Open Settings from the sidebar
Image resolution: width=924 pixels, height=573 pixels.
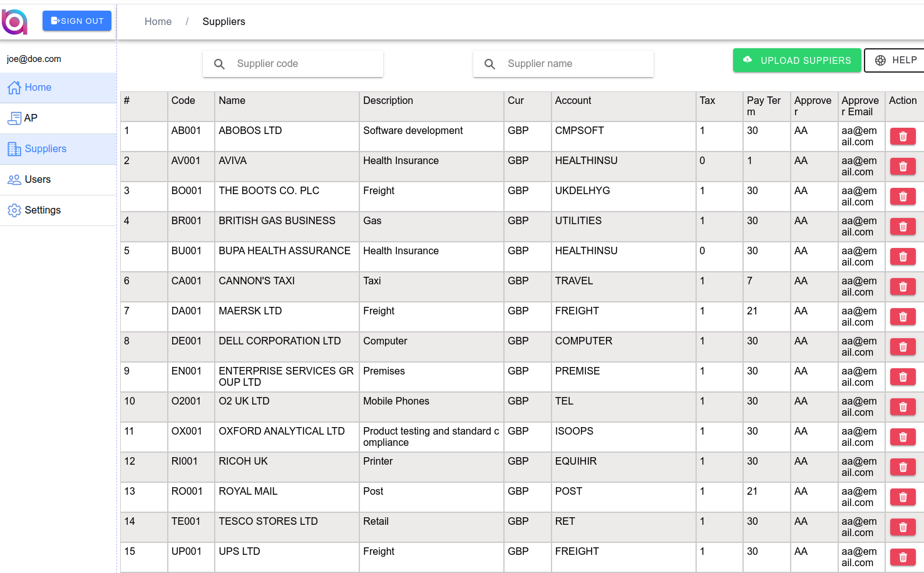coord(58,210)
